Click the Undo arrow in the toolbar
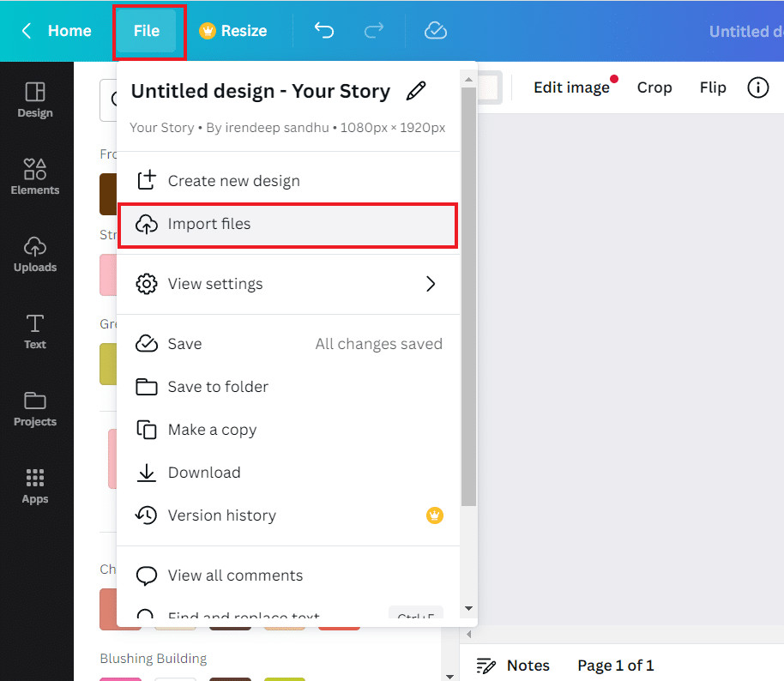The width and height of the screenshot is (784, 681). (x=323, y=30)
